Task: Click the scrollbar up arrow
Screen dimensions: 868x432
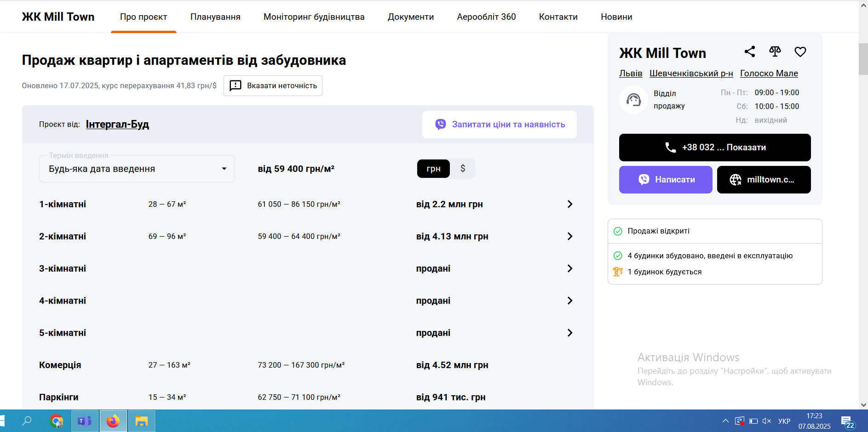Action: point(863,5)
